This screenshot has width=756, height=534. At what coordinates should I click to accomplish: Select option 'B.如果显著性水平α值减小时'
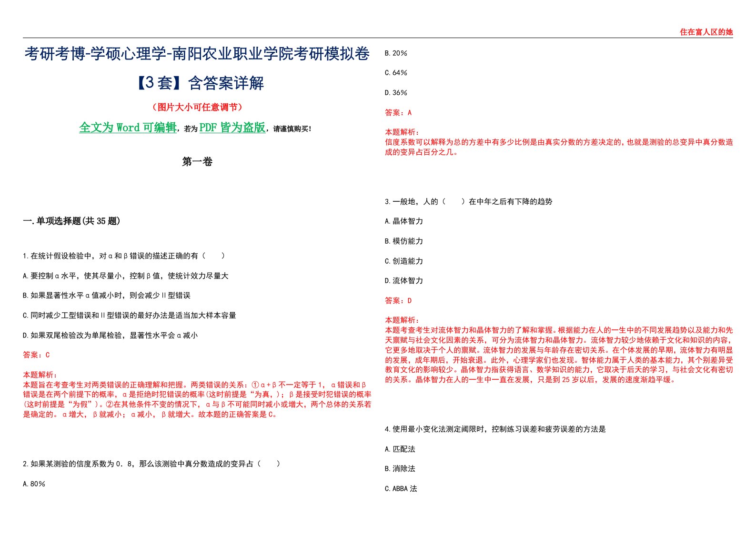coord(107,296)
